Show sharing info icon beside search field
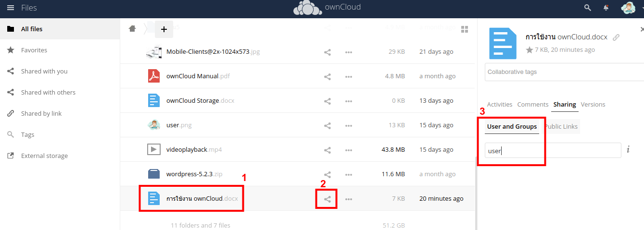 [x=628, y=150]
